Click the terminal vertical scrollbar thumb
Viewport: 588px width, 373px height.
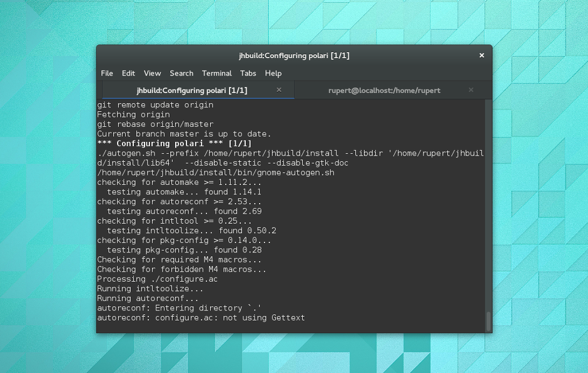pyautogui.click(x=489, y=321)
